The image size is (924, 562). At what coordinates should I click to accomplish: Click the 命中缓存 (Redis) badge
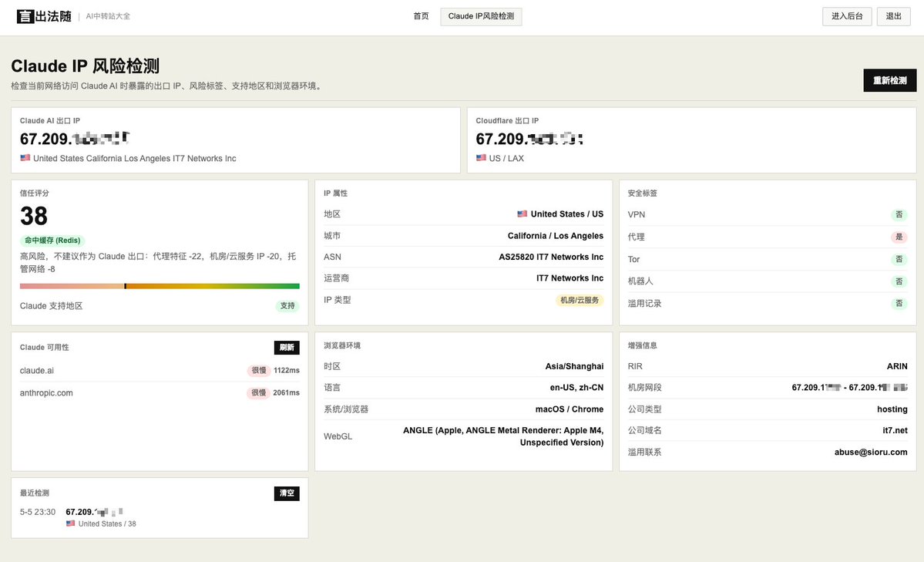pyautogui.click(x=52, y=241)
